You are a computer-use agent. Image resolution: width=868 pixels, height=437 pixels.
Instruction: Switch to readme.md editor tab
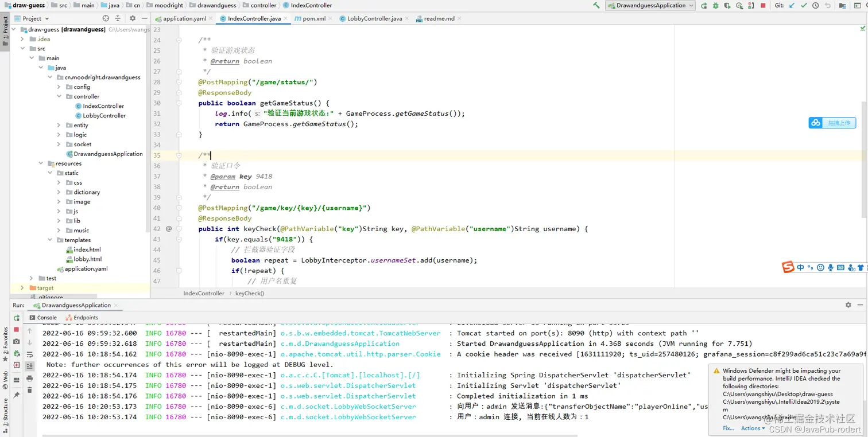(x=439, y=18)
